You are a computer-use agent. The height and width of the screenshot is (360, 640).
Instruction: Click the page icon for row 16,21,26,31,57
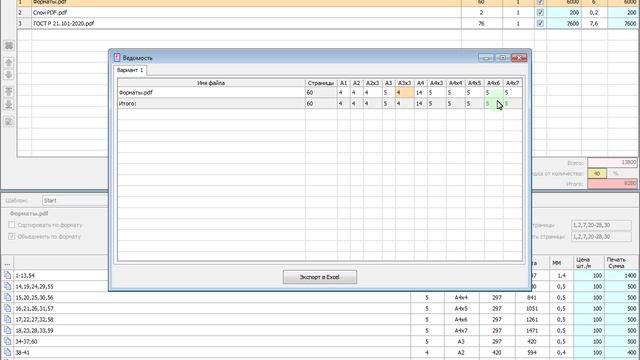pos(7,309)
